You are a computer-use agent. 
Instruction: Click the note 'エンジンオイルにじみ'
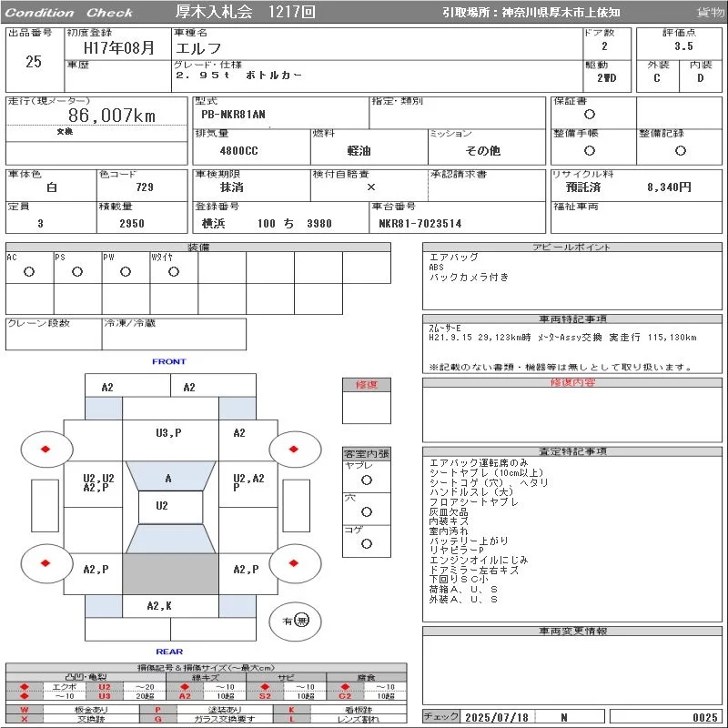tap(479, 561)
